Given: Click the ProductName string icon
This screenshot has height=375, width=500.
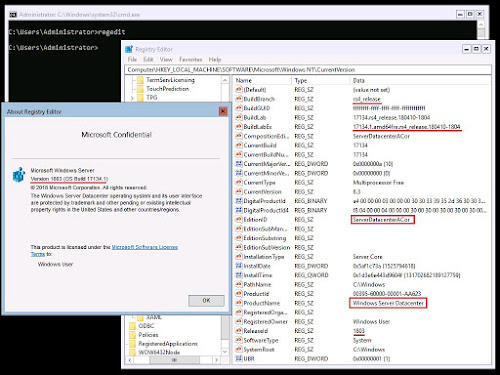Looking at the screenshot, I should click(x=239, y=303).
